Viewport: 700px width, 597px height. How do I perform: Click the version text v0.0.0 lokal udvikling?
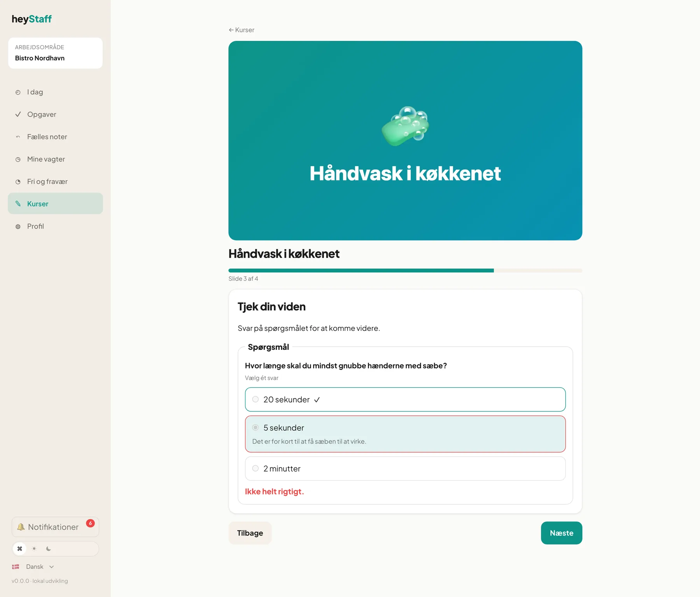[x=40, y=581]
